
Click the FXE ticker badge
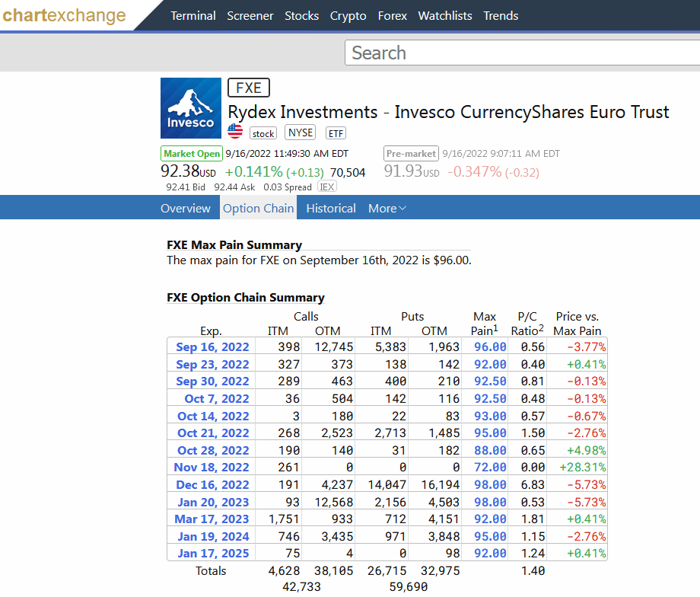(249, 88)
